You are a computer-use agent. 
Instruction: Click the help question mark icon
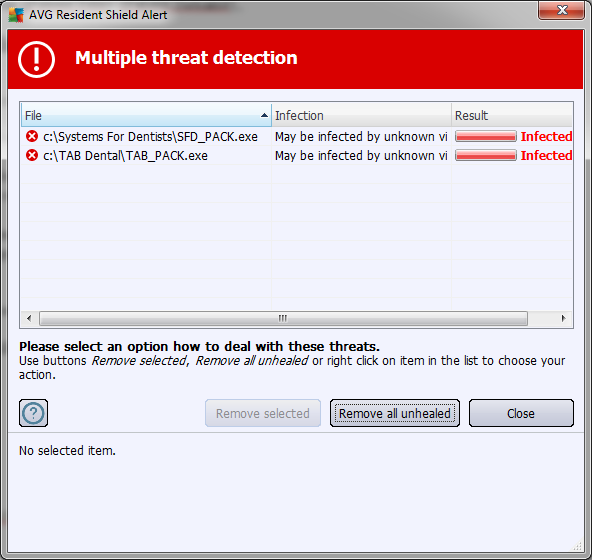(x=33, y=413)
